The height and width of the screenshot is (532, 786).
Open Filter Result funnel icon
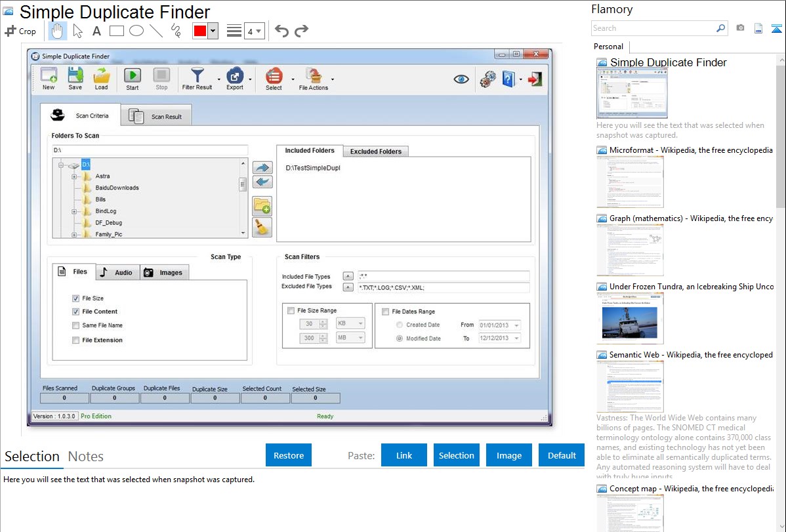tap(197, 79)
